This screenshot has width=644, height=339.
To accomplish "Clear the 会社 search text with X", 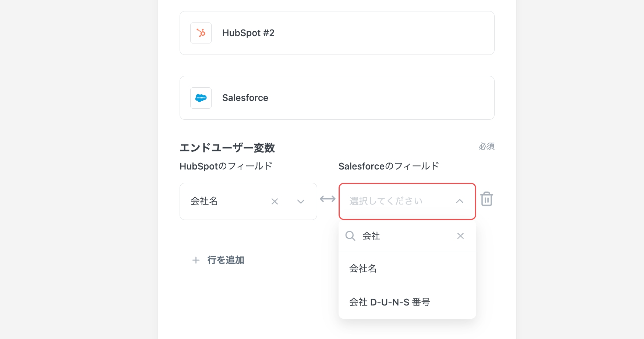I will [460, 236].
